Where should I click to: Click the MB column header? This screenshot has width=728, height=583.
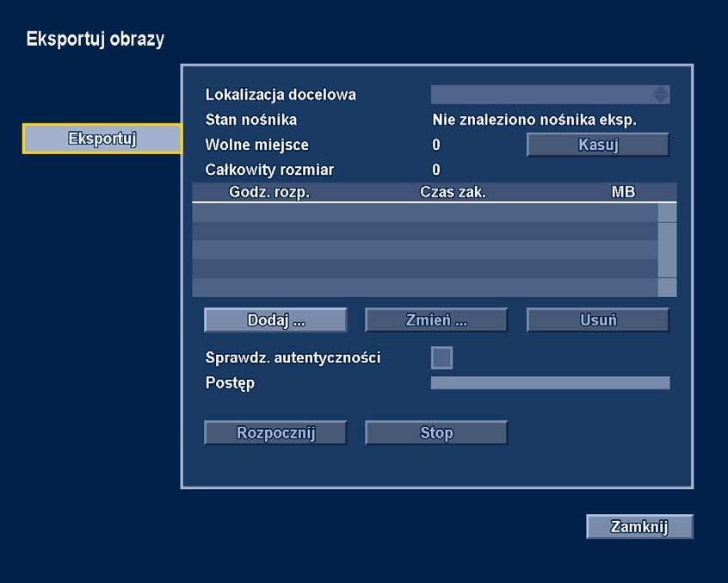tap(623, 192)
